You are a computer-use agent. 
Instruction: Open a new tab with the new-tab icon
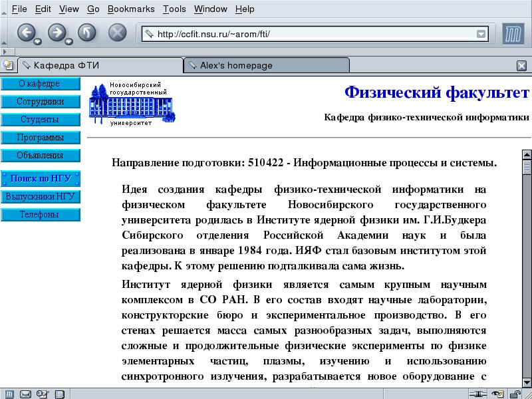point(7,65)
